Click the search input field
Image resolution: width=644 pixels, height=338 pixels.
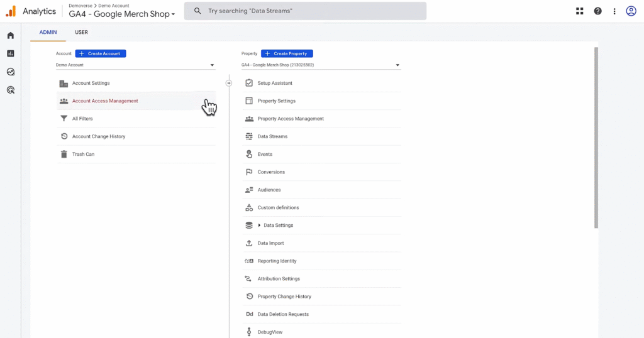tap(305, 11)
